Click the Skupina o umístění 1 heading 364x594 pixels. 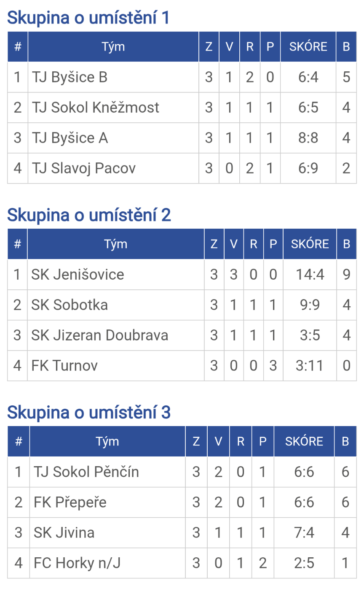tap(88, 18)
